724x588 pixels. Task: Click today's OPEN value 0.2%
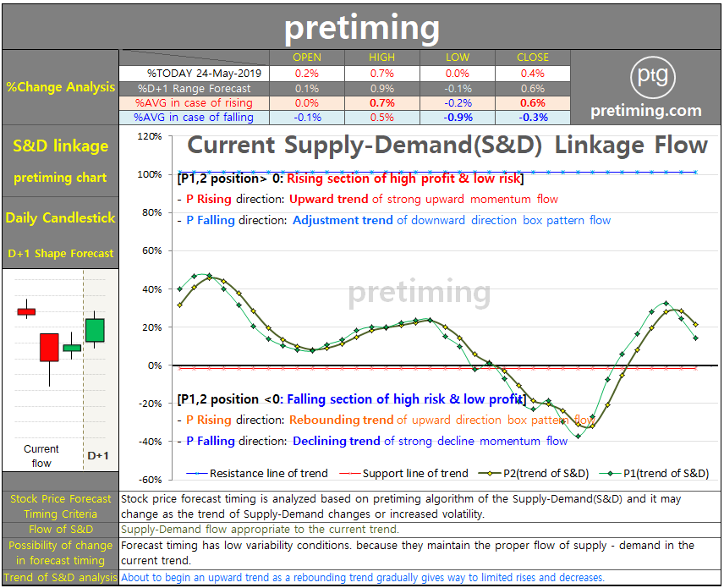point(306,74)
